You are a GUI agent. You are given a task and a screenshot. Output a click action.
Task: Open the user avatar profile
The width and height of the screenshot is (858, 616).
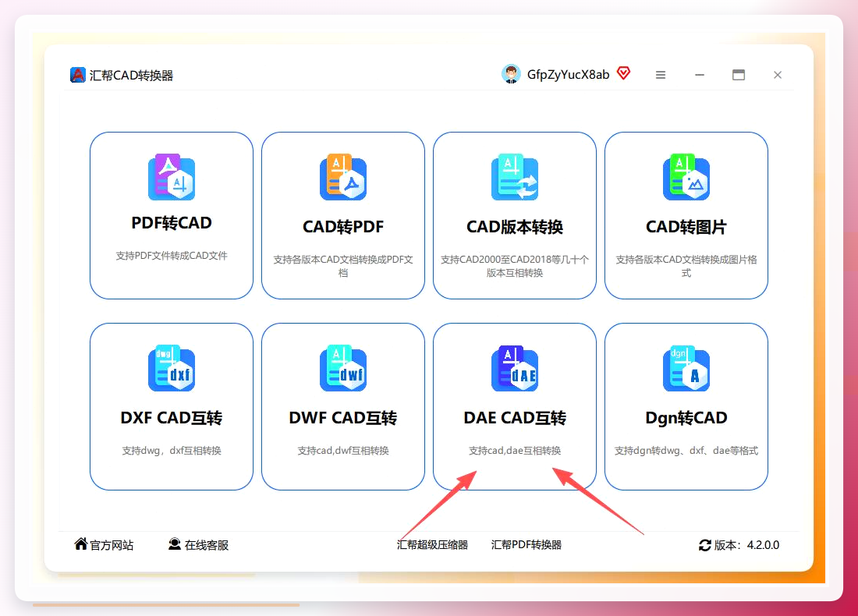coord(511,74)
